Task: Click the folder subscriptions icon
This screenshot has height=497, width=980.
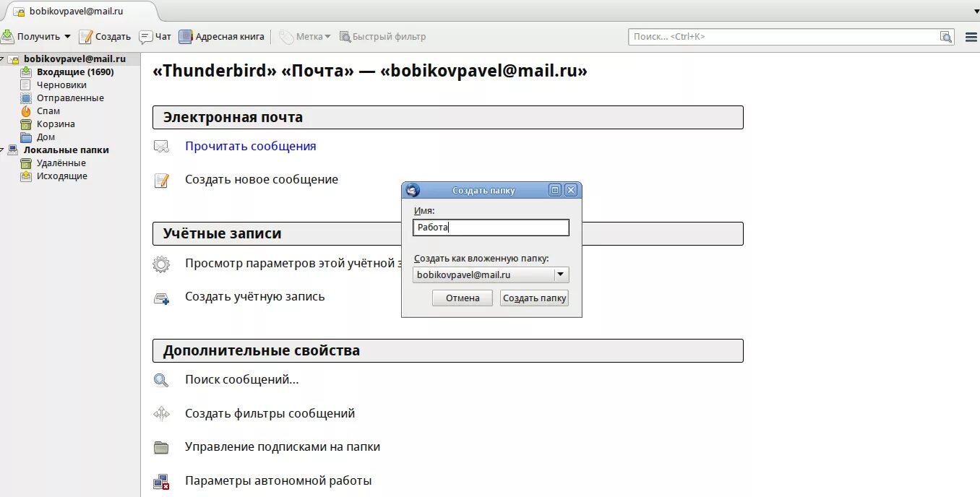Action: click(x=161, y=447)
